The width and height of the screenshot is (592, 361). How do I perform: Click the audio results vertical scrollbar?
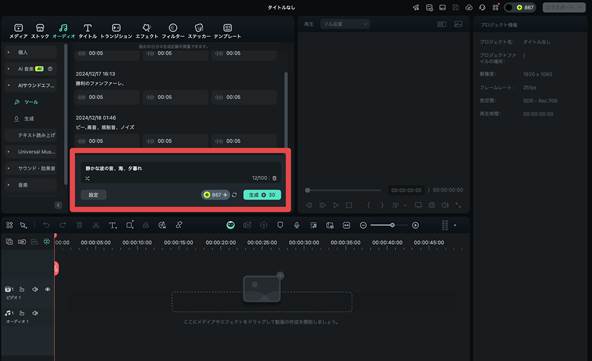286,110
